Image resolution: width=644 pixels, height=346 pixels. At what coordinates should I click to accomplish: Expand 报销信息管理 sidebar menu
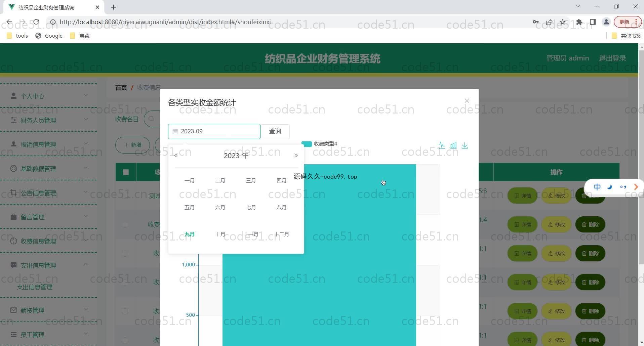[x=49, y=144]
